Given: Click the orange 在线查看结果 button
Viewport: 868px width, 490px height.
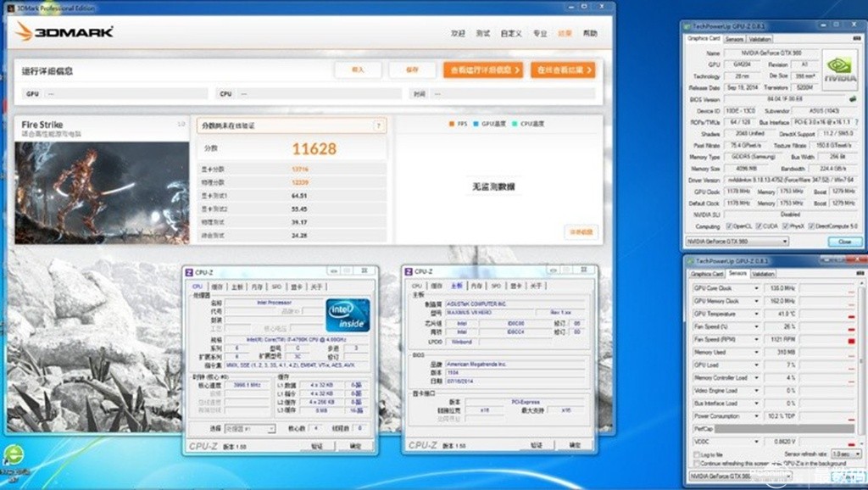Looking at the screenshot, I should [563, 70].
